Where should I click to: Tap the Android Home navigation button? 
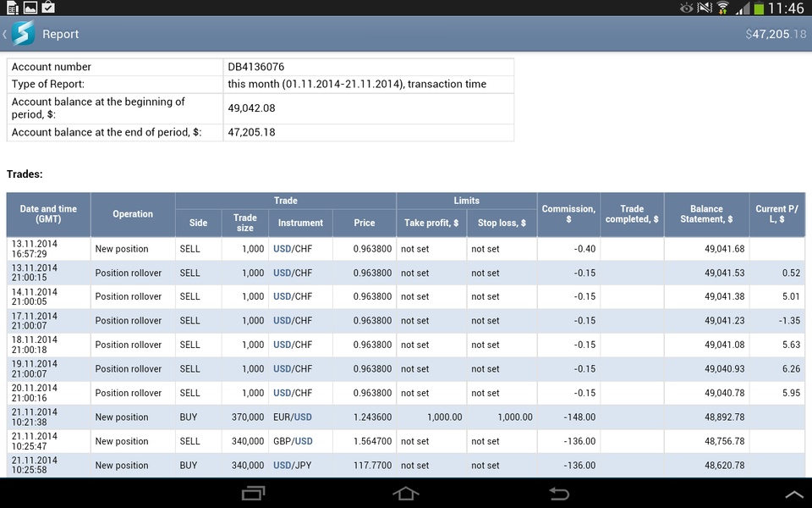406,494
